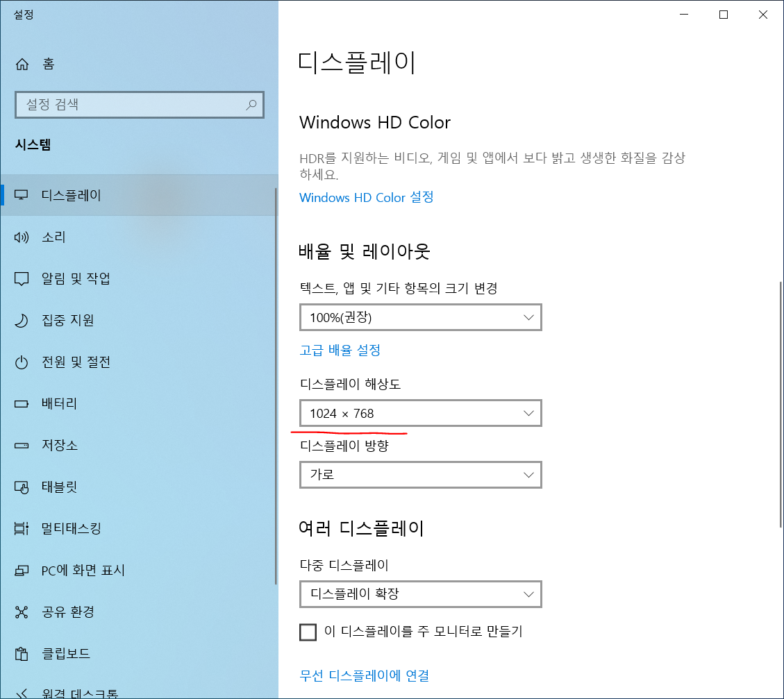Click the display monitor icon in sidebar
The height and width of the screenshot is (699, 784).
click(x=21, y=195)
